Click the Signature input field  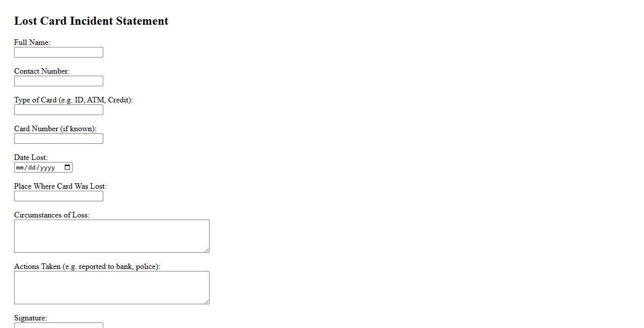pyautogui.click(x=58, y=325)
